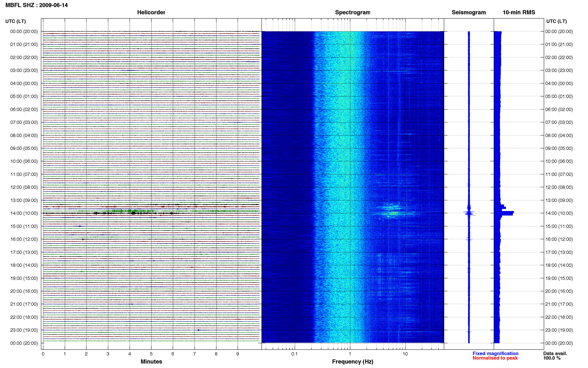Click the 'Data avail.' label
This screenshot has width=588, height=368.
tap(555, 353)
